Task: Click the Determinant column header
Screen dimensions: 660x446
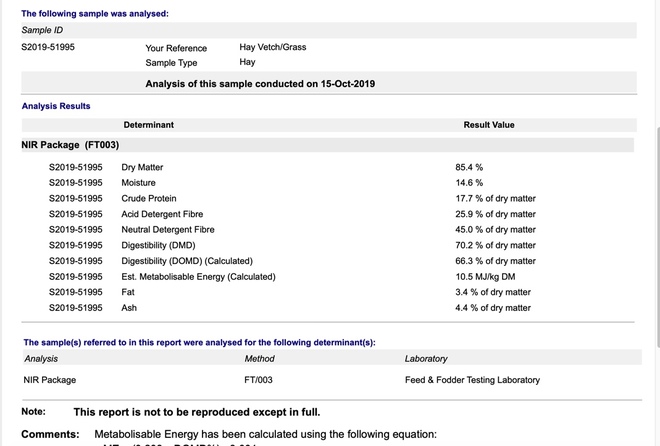Action: (148, 125)
